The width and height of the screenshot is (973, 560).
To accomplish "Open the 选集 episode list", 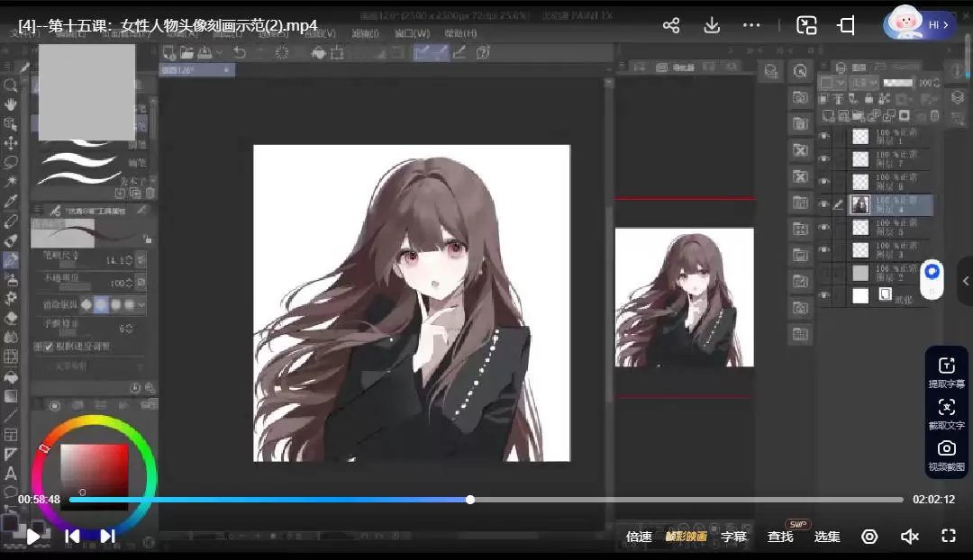I will 827,537.
